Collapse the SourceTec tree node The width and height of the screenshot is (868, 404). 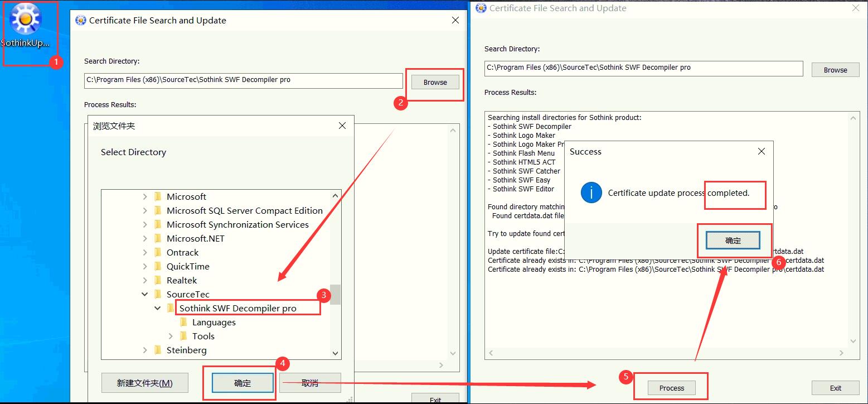[x=145, y=294]
